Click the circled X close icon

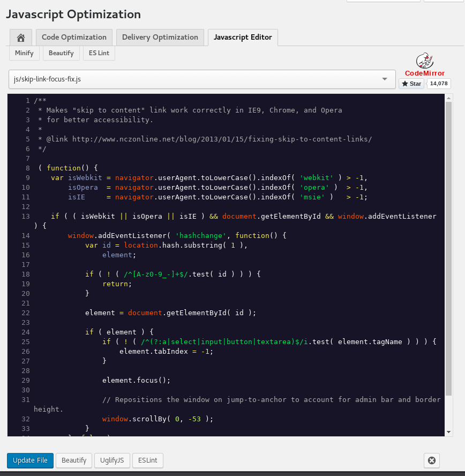tap(432, 460)
